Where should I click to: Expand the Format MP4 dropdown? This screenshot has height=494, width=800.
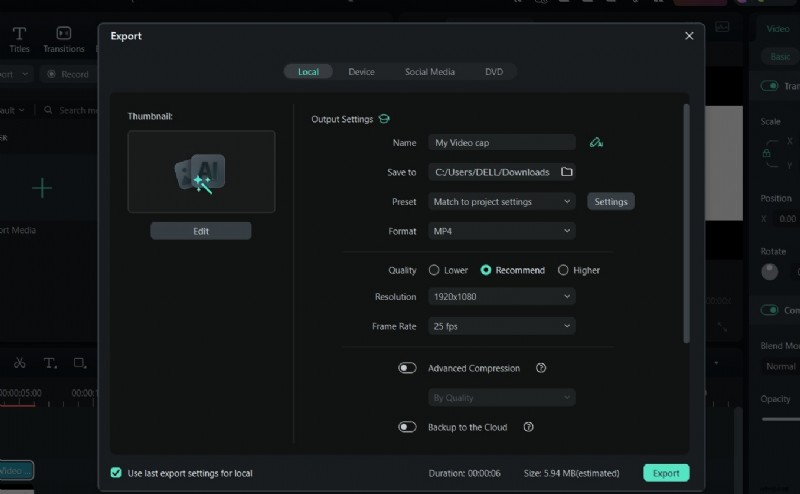click(x=501, y=231)
